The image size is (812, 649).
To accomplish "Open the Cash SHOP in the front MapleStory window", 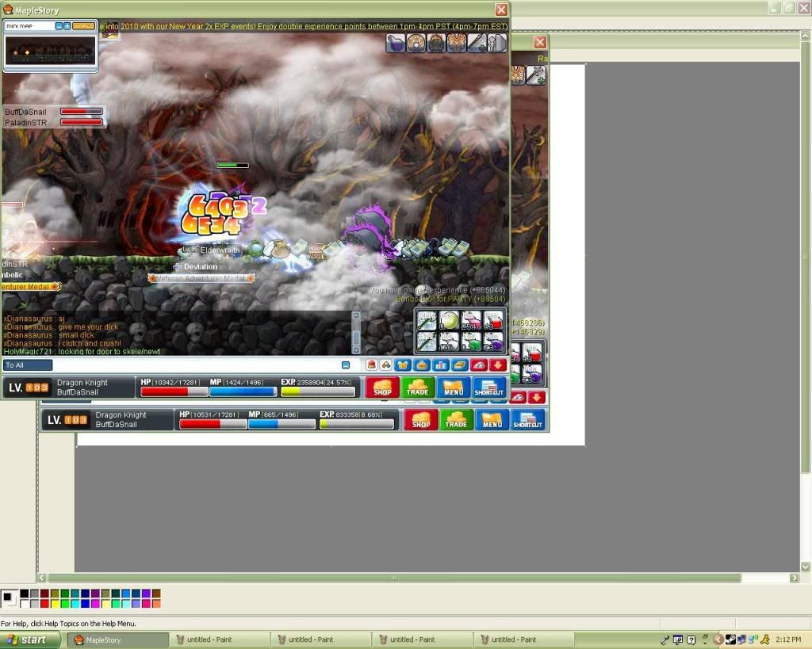I will pos(383,387).
